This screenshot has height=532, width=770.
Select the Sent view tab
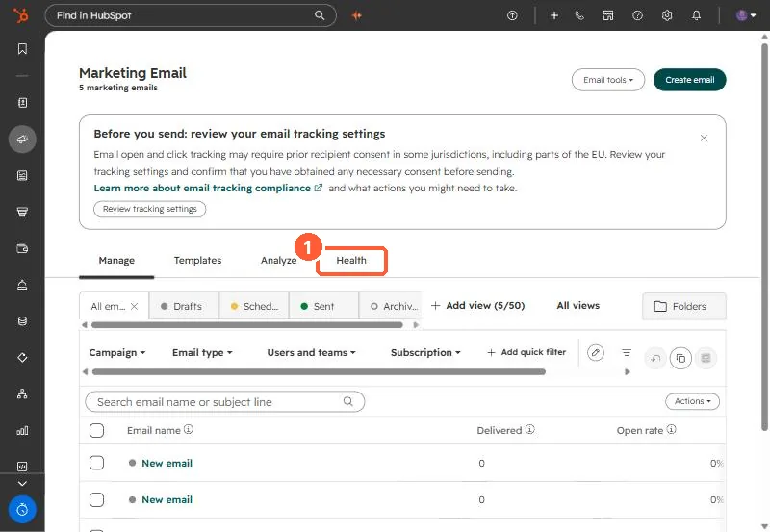(324, 306)
